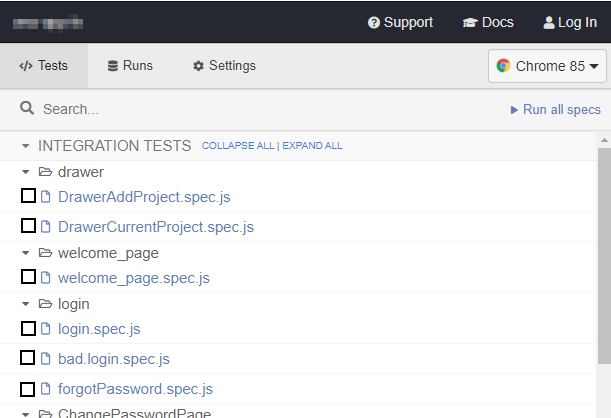Click the scrollbar up arrow
Screen dimensions: 611x418
604,140
